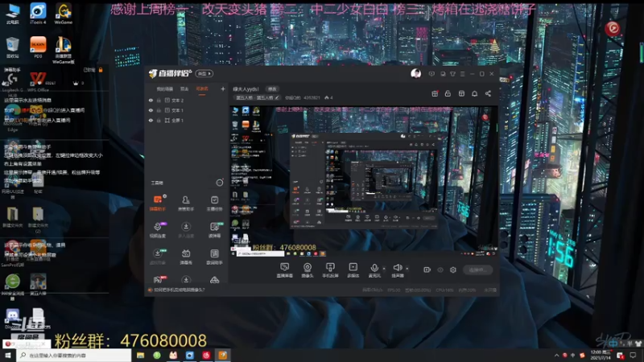Open File Explorer from taskbar

click(140, 355)
